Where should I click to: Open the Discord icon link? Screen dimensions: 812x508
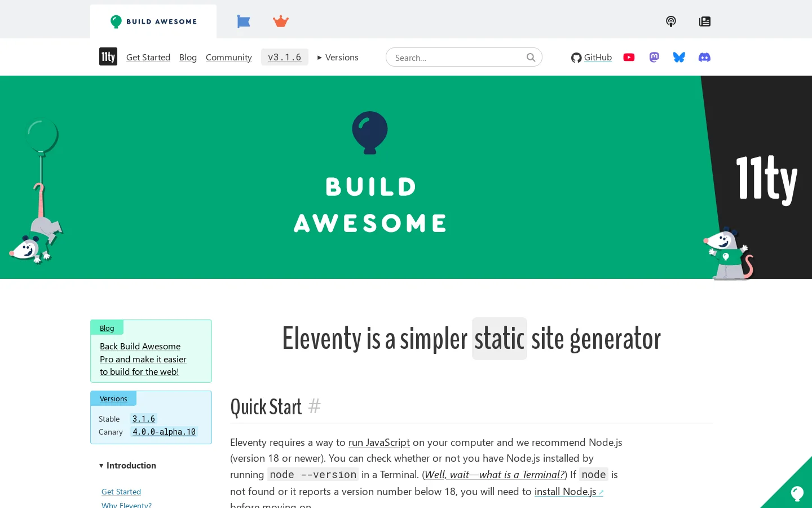click(x=704, y=58)
